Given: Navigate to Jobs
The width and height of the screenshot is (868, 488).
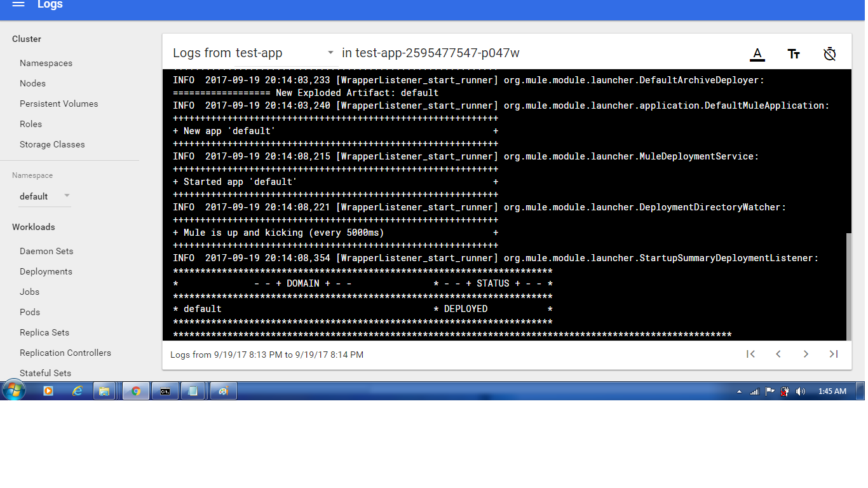Looking at the screenshot, I should 29,292.
